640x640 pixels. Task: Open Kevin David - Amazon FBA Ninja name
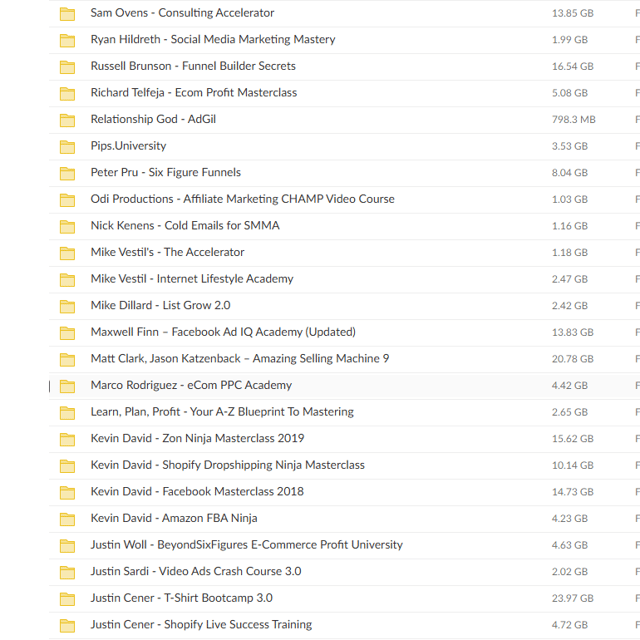[x=174, y=518]
